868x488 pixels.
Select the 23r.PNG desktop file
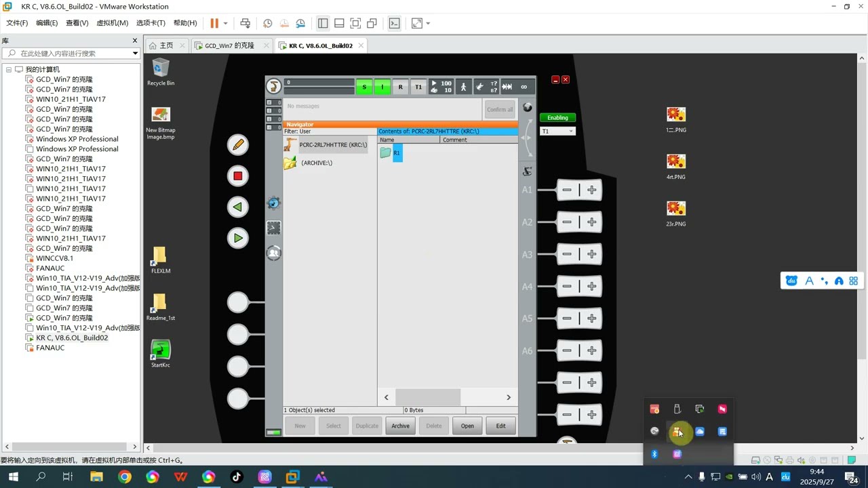676,213
